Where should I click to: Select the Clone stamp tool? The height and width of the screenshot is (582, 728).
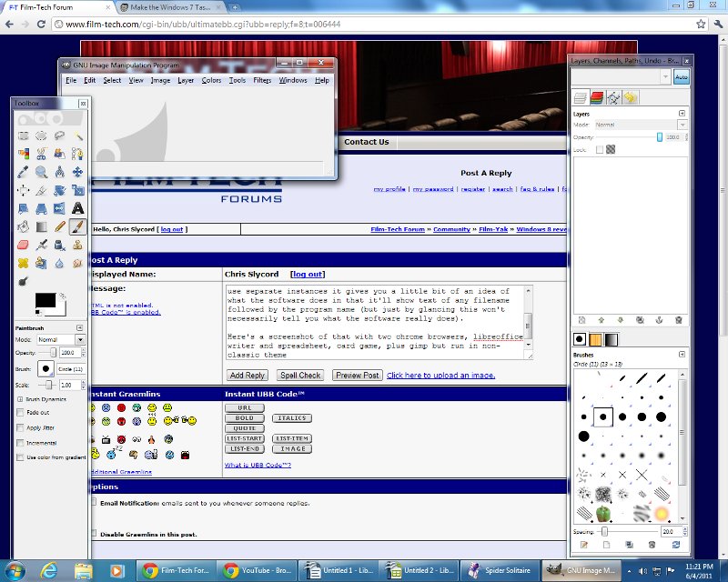[x=77, y=245]
